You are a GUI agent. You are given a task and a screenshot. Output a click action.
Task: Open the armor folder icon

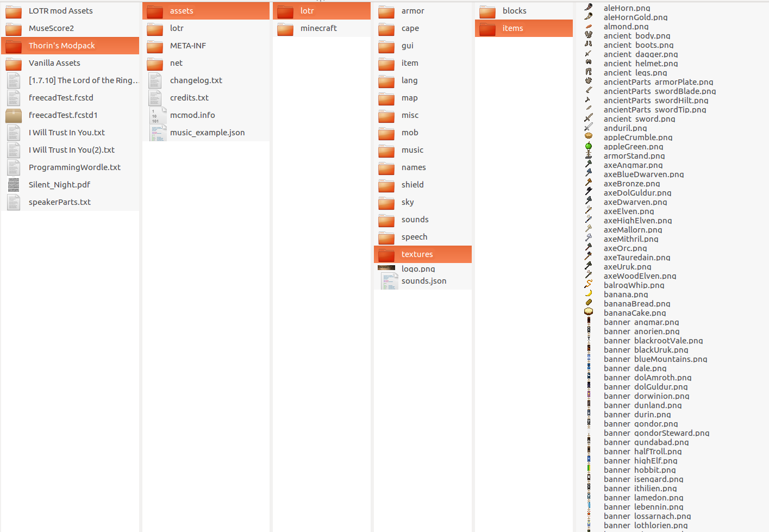pos(386,11)
